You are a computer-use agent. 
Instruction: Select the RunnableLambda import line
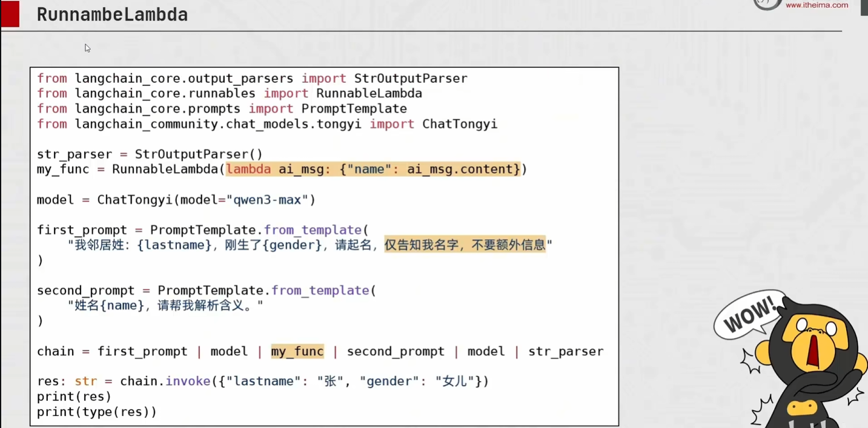[230, 93]
